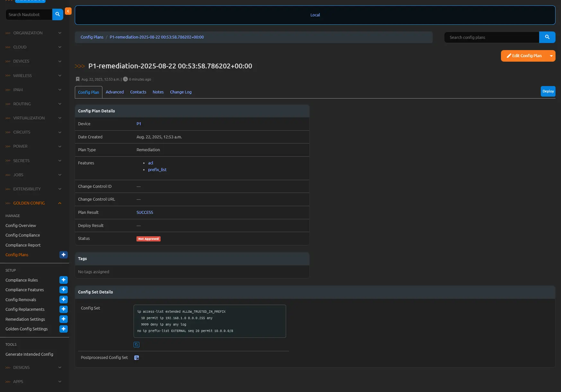The image size is (561, 392).
Task: Add a Compliance Rule via plus icon
Action: 64,280
